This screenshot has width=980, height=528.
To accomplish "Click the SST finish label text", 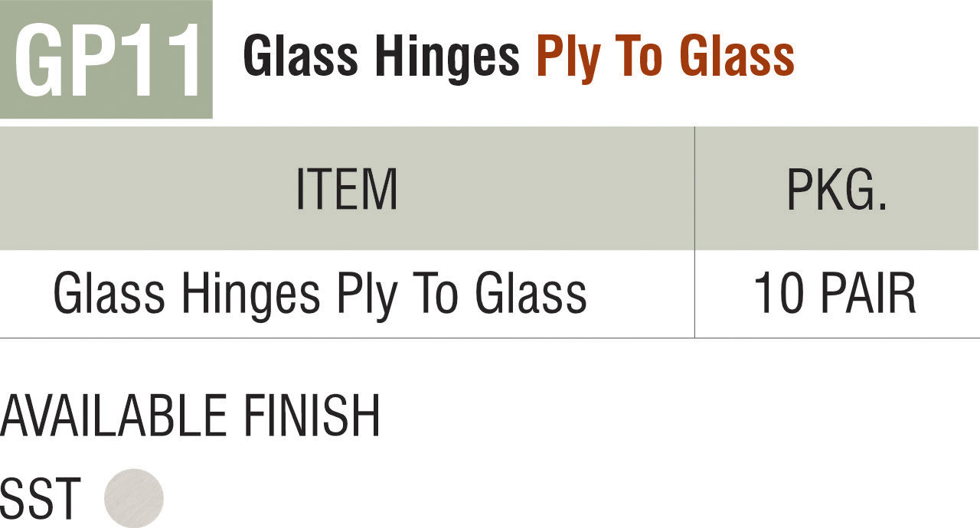I will tap(41, 499).
